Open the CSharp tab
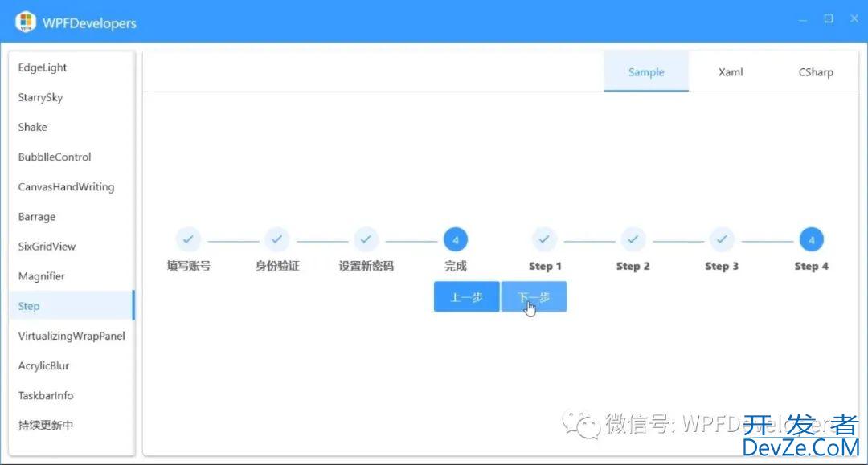Image resolution: width=868 pixels, height=465 pixels. pyautogui.click(x=815, y=72)
